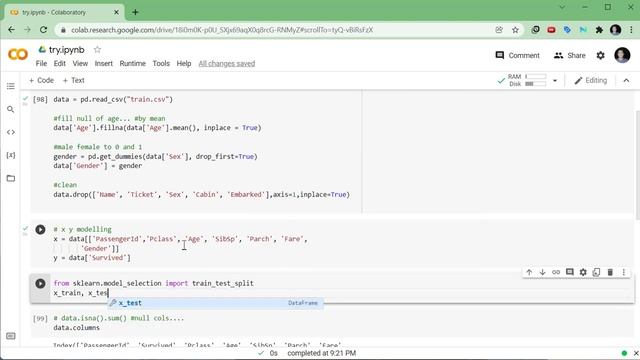This screenshot has width=640, height=360.
Task: Open Chrome profile avatar in toolbar
Action: tap(616, 30)
